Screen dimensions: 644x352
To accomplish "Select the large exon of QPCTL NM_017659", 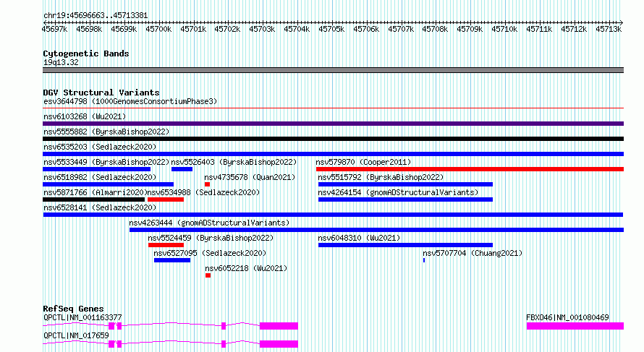I will click(279, 344).
